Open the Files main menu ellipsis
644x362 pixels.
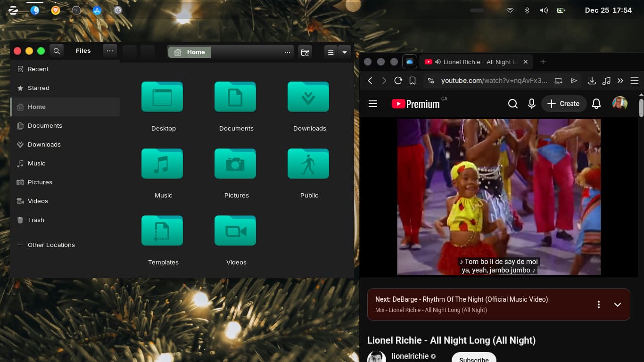pos(109,51)
